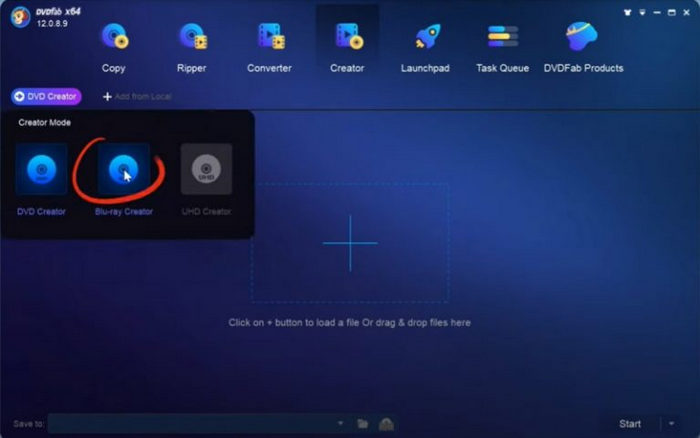This screenshot has height=438, width=700.
Task: Choose the DVD Creator mode icon
Action: [x=42, y=169]
